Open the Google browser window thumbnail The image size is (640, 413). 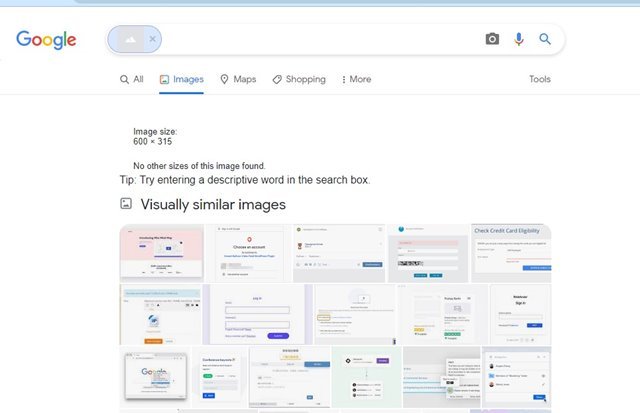[156, 377]
